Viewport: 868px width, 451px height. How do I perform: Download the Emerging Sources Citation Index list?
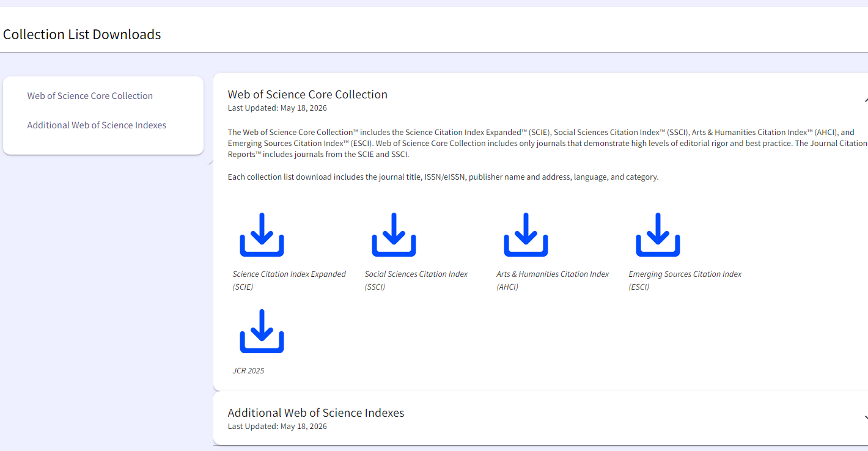[658, 235]
